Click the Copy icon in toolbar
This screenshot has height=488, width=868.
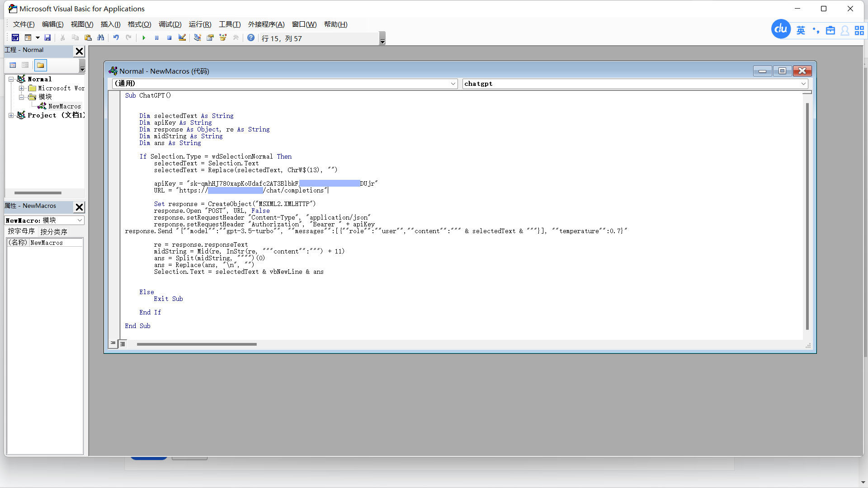tap(75, 38)
